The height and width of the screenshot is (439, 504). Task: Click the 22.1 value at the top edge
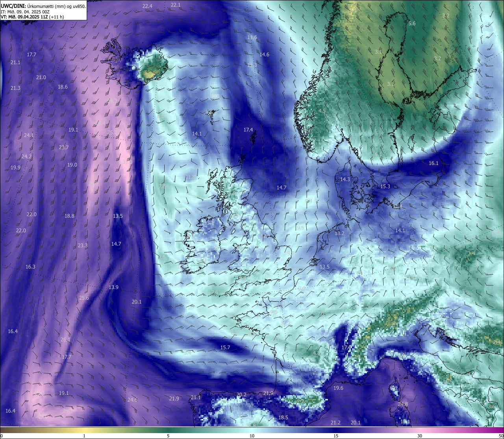pos(176,5)
